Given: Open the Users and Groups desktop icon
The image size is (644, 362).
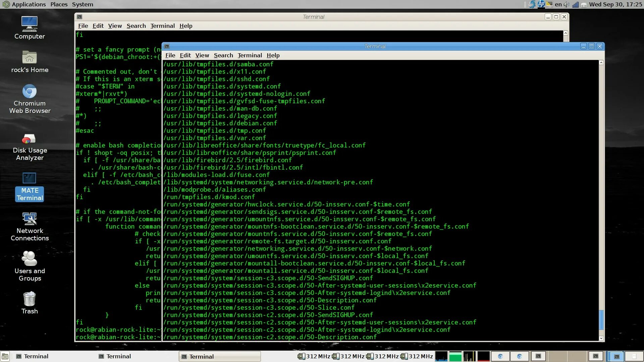Looking at the screenshot, I should (30, 259).
